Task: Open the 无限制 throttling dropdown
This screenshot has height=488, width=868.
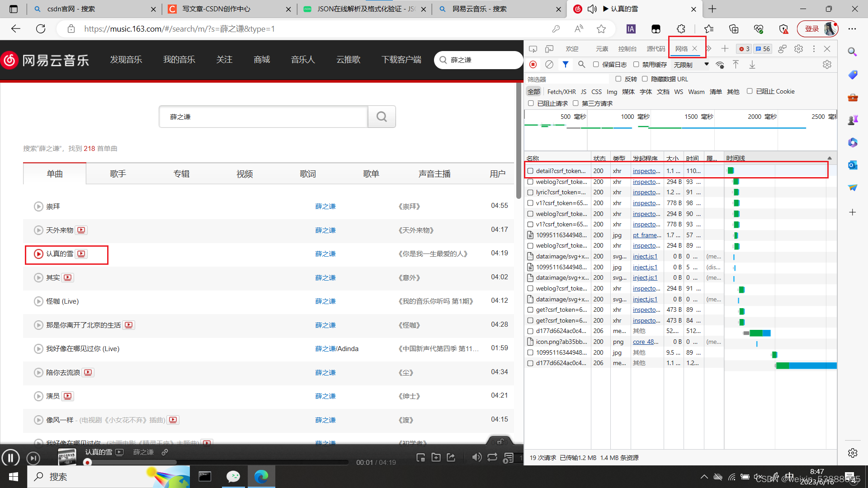Action: (691, 65)
